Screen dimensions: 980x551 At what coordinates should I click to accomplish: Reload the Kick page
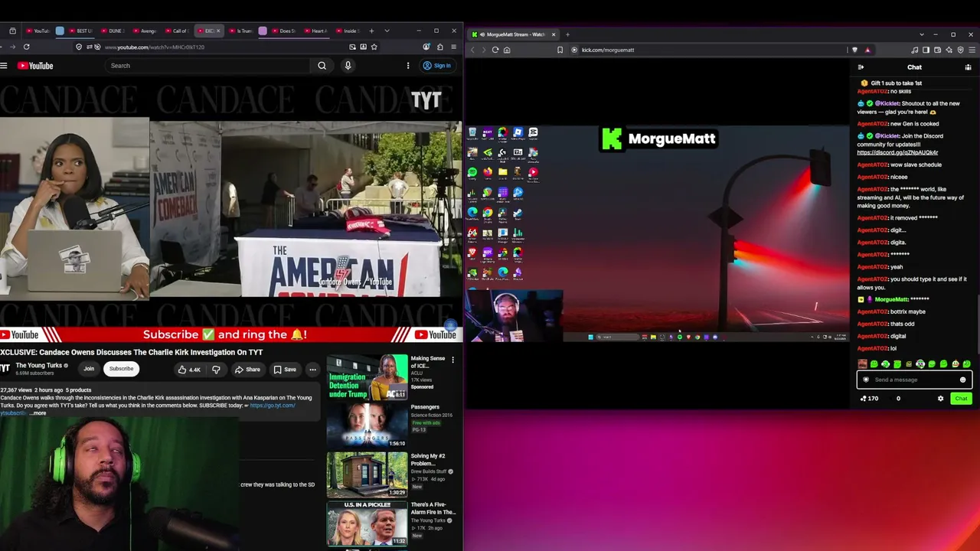(495, 50)
